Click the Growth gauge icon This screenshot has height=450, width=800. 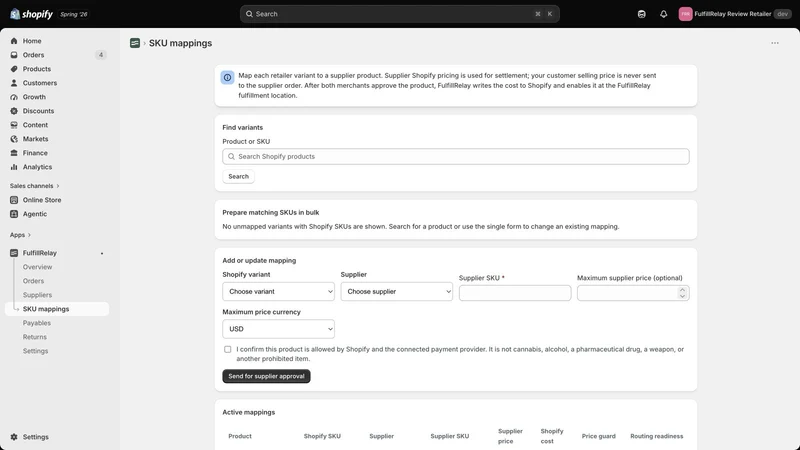pos(14,97)
